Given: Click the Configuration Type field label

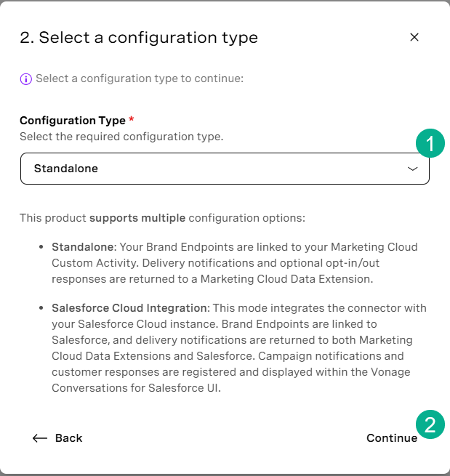Looking at the screenshot, I should tap(73, 121).
